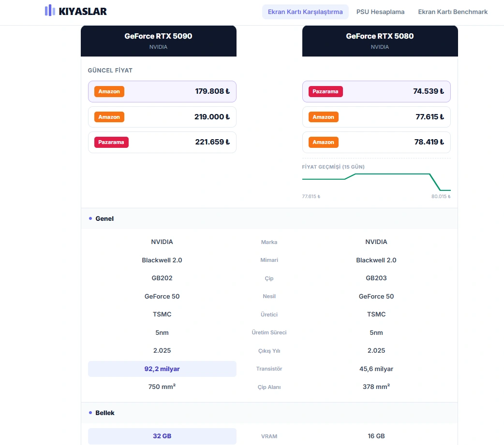Click the 378 mm² chip area value
This screenshot has width=504, height=445.
pos(376,387)
